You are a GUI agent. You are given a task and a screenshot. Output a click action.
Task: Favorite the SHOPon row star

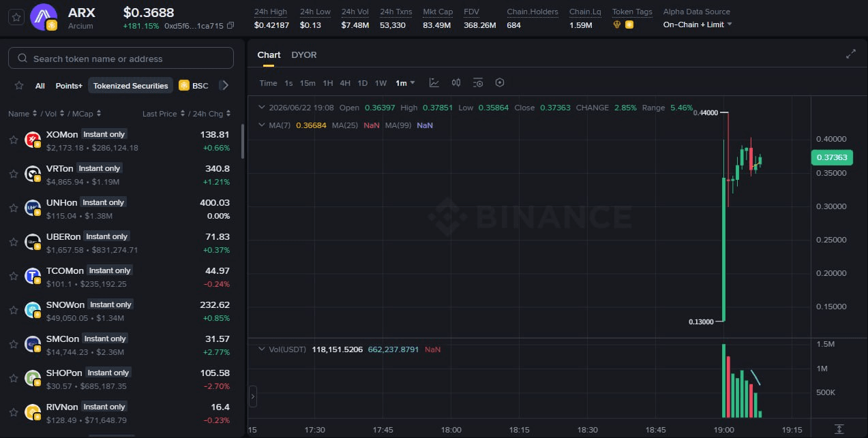(x=13, y=378)
